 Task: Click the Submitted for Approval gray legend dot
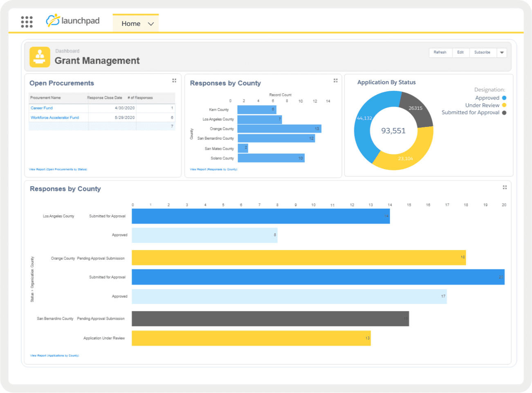tap(504, 113)
